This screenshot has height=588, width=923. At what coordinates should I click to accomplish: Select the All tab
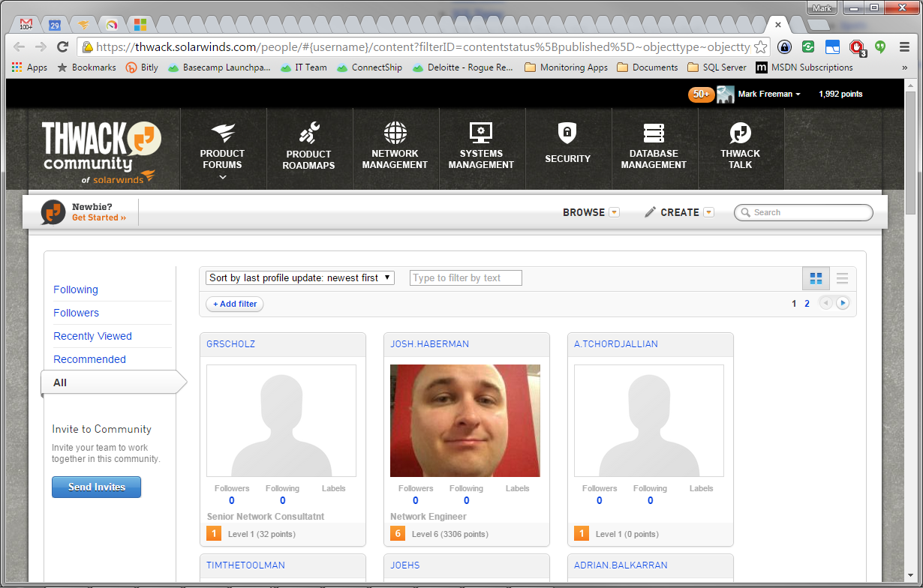point(113,382)
